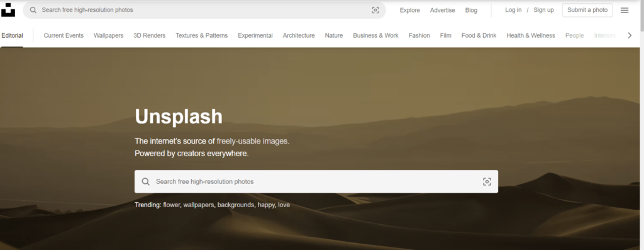This screenshot has width=644, height=250.
Task: Open the hamburger menu
Action: (625, 10)
